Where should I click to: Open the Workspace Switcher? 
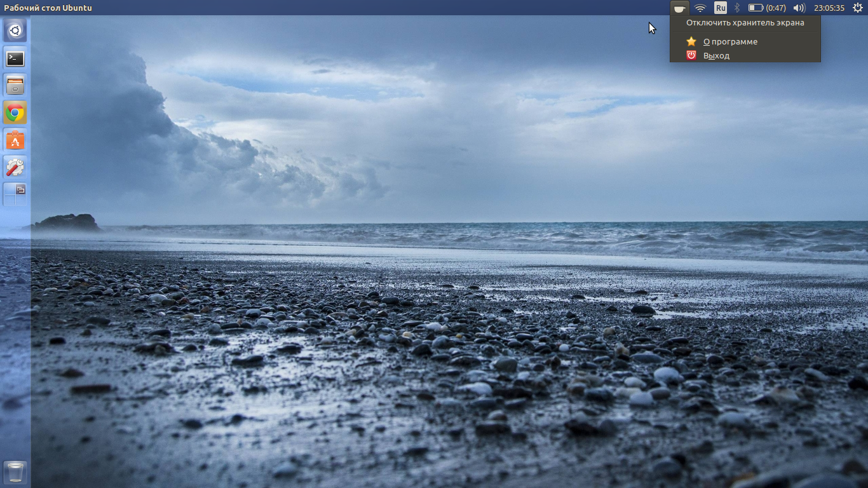coord(15,194)
